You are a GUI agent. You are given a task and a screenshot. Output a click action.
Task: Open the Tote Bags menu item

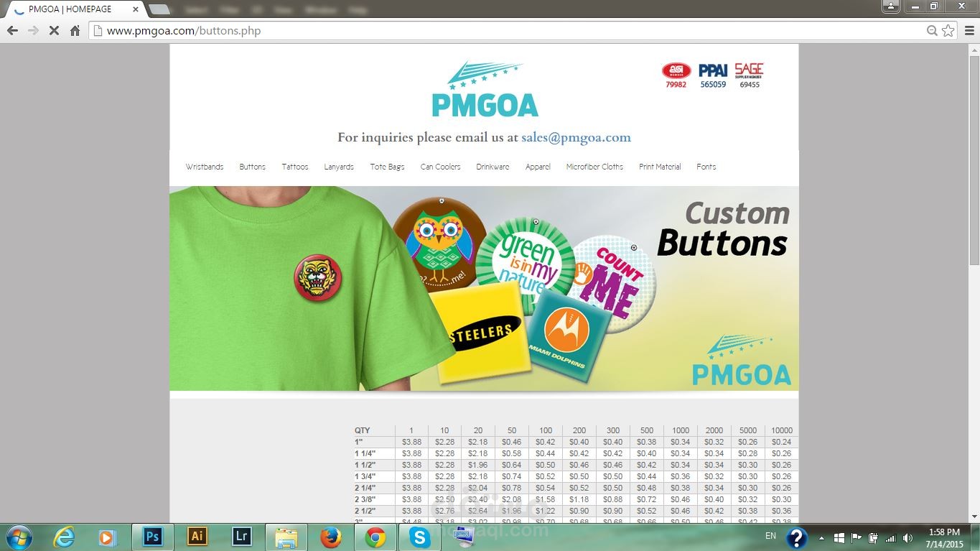(x=388, y=167)
